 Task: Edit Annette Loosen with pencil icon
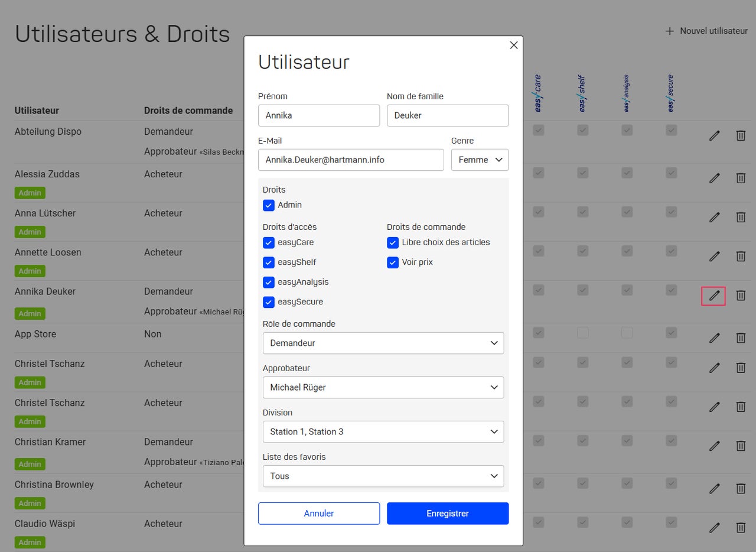(x=715, y=256)
